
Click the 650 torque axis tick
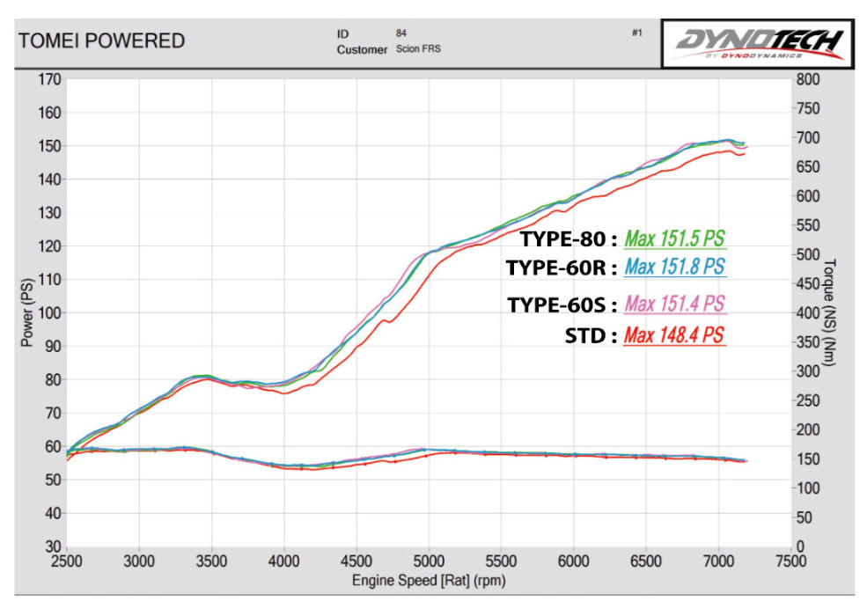pyautogui.click(x=808, y=167)
